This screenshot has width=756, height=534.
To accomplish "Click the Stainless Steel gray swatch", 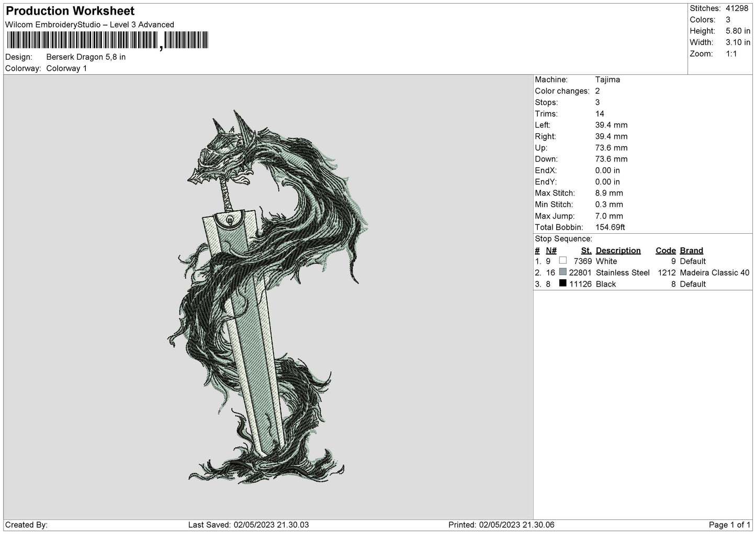I will pyautogui.click(x=562, y=272).
